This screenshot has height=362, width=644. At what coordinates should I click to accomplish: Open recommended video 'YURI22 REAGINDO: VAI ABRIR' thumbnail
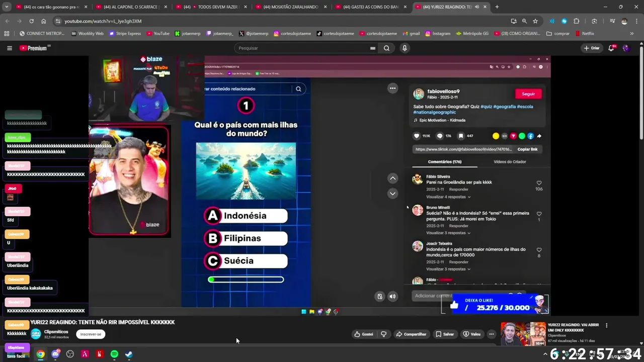coord(523,334)
